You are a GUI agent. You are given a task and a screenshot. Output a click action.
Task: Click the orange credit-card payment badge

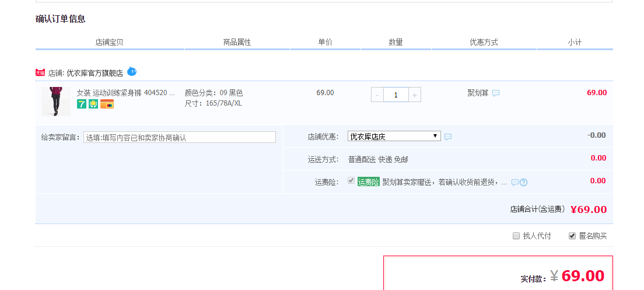107,104
